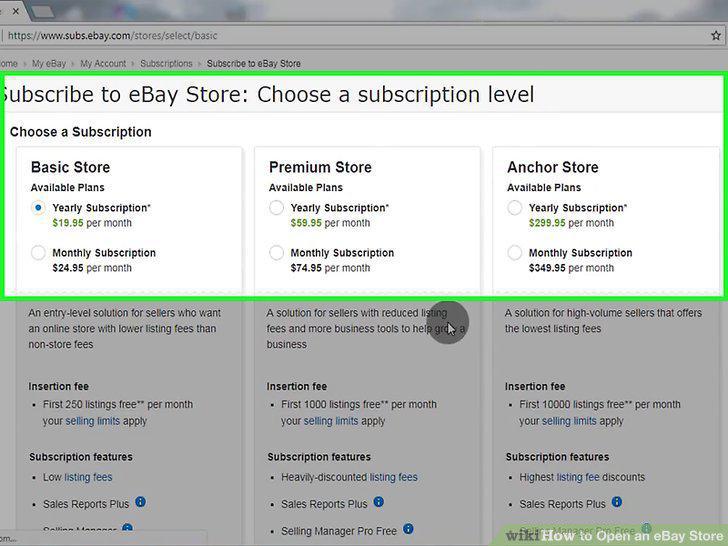728x546 pixels.
Task: Follow listing fee link in Anchor Store features
Action: 578,477
